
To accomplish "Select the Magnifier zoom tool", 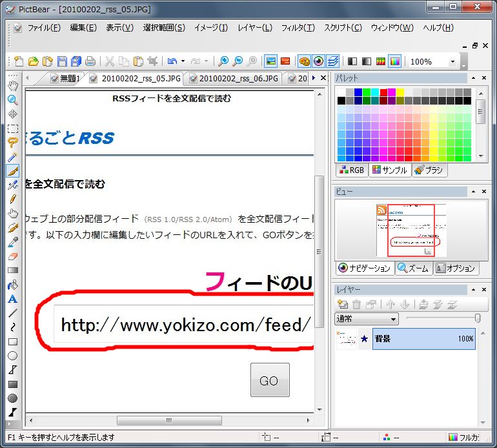I will pyautogui.click(x=13, y=100).
